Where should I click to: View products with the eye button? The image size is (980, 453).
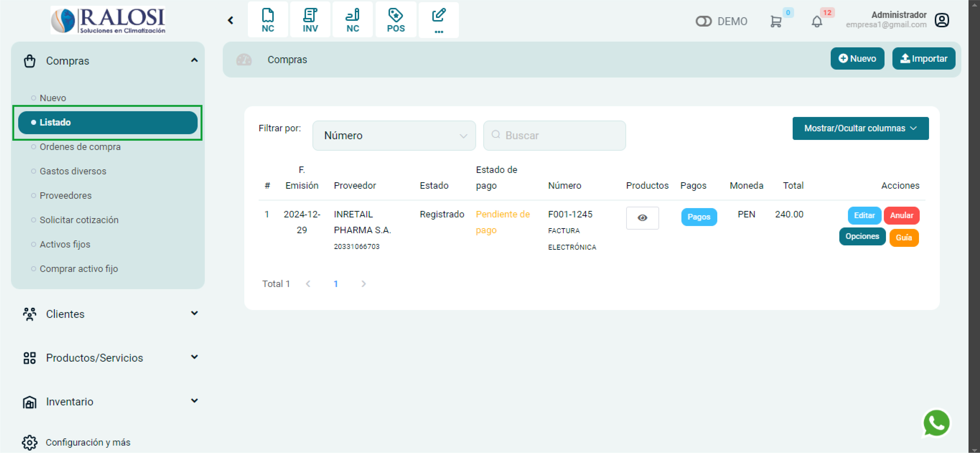(x=642, y=218)
